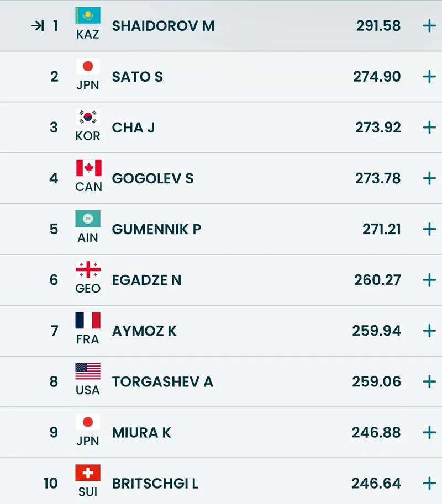
Task: Open skater EGADZE N name link
Action: pyautogui.click(x=146, y=280)
